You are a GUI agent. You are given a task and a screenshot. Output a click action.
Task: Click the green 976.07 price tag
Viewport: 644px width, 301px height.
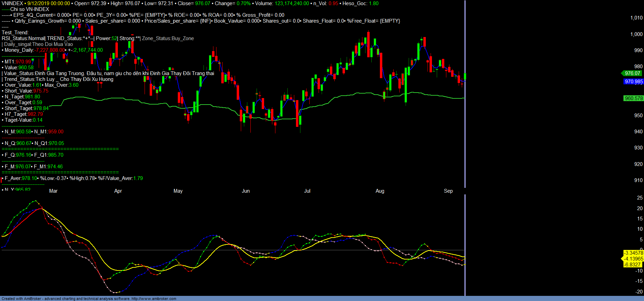632,73
